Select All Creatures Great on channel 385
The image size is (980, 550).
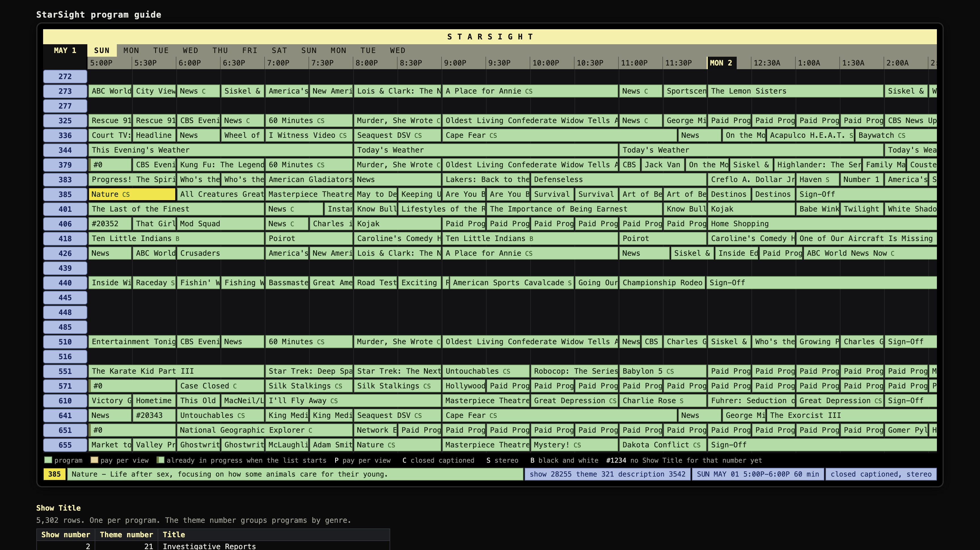(x=221, y=194)
